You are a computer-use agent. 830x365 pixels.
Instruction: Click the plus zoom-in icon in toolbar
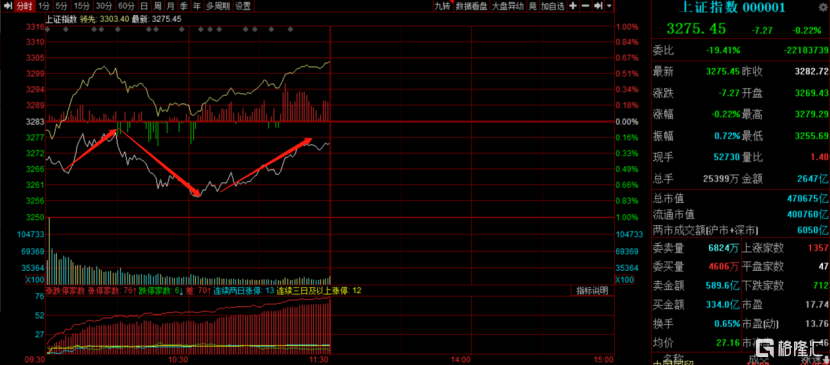click(x=573, y=6)
